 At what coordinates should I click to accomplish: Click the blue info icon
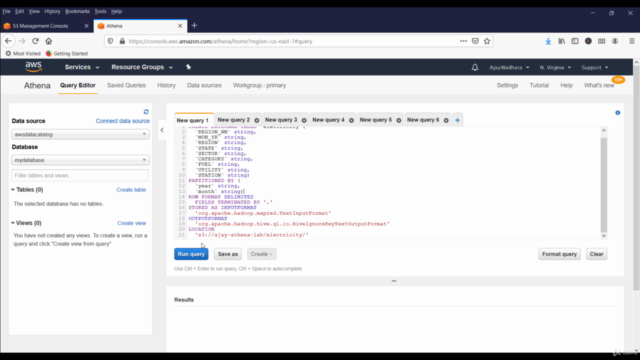click(x=618, y=113)
